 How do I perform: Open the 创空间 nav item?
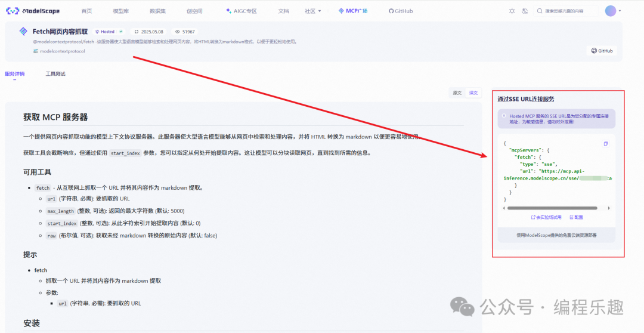coord(194,11)
